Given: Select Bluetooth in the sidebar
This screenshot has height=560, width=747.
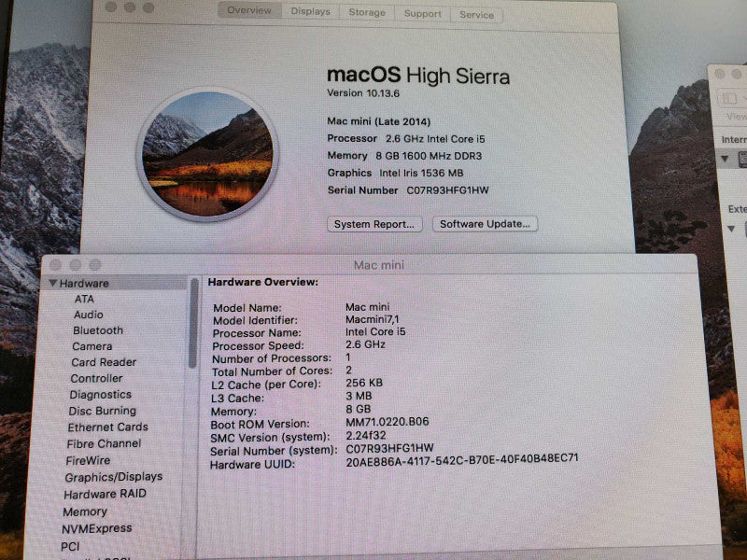Looking at the screenshot, I should tap(98, 330).
